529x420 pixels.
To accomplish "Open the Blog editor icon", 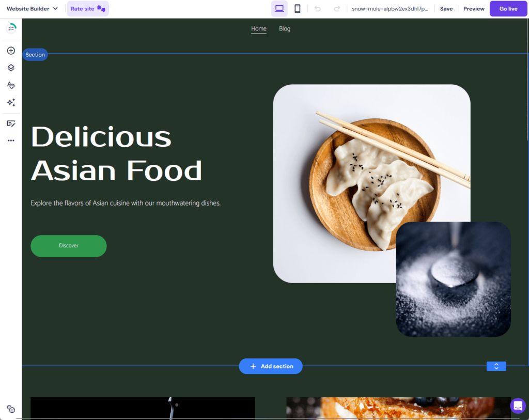I will [11, 123].
